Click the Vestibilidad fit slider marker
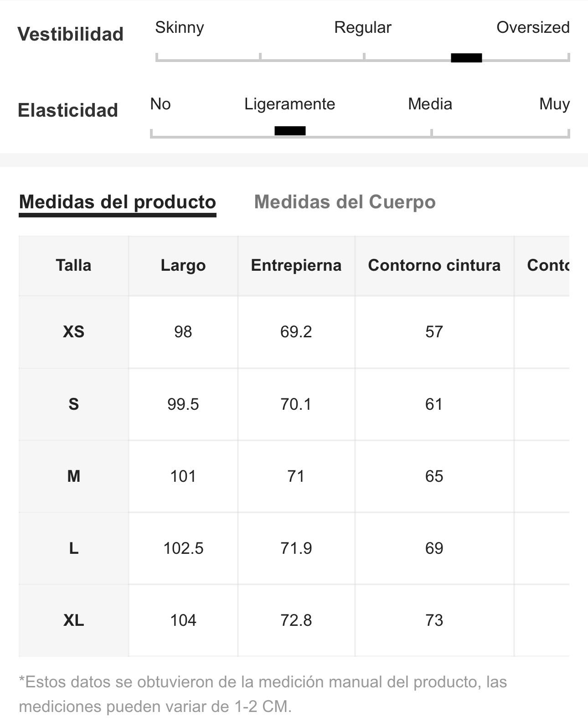This screenshot has height=722, width=588. 466,58
